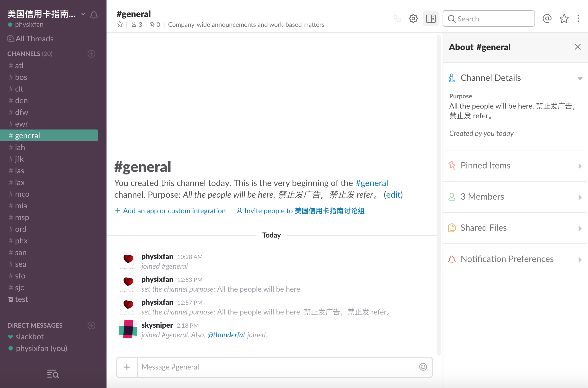Open physixfan avatar at 10:28 AM

[128, 260]
